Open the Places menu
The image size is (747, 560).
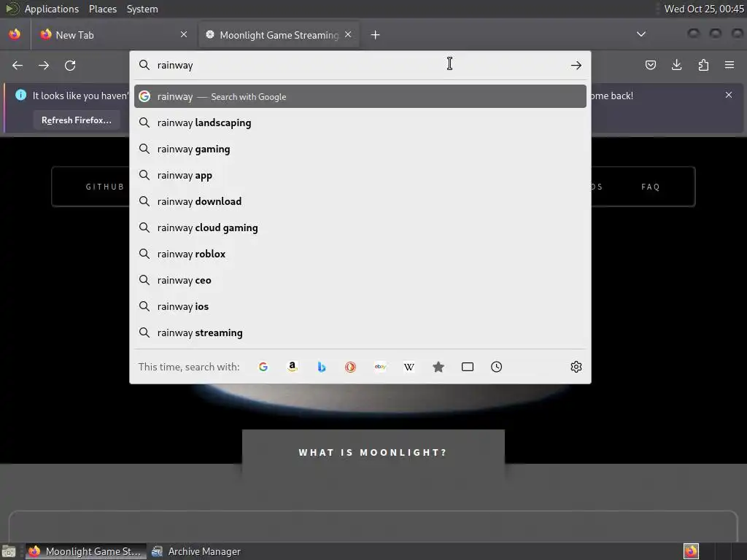point(103,9)
